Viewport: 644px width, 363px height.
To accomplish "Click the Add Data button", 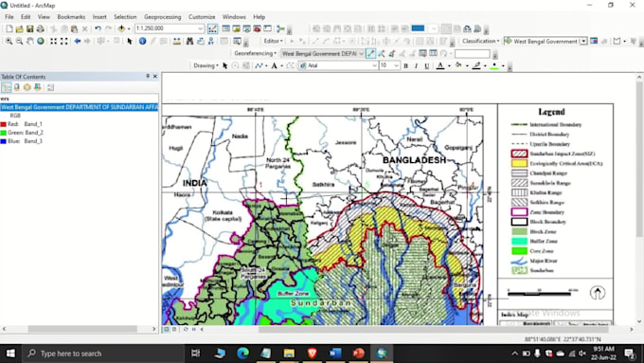I will click(x=121, y=28).
